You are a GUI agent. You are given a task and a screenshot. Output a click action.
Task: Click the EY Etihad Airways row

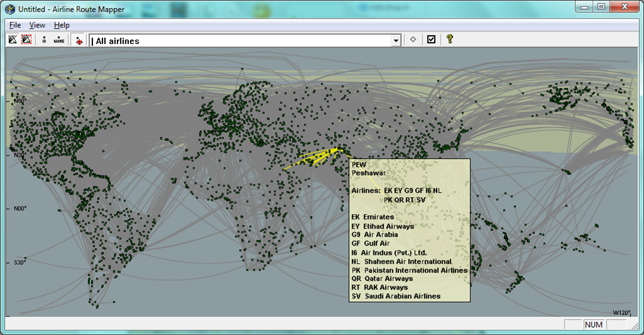click(x=383, y=226)
